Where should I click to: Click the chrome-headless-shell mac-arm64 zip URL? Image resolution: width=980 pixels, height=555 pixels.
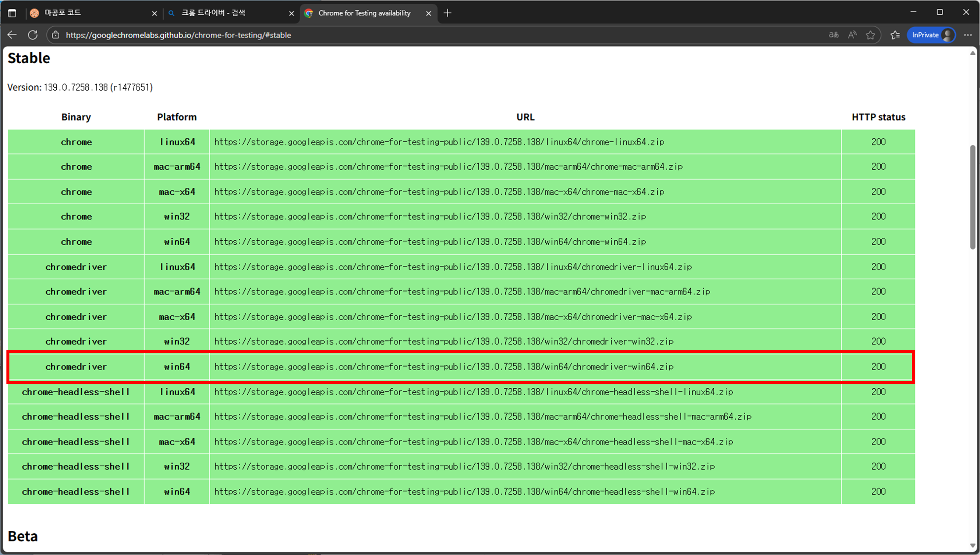tap(483, 416)
